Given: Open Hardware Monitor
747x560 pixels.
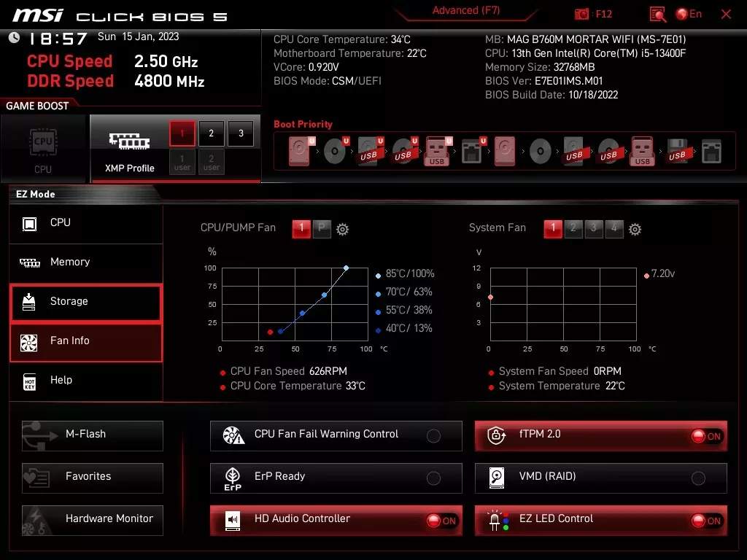Looking at the screenshot, I should coord(92,519).
